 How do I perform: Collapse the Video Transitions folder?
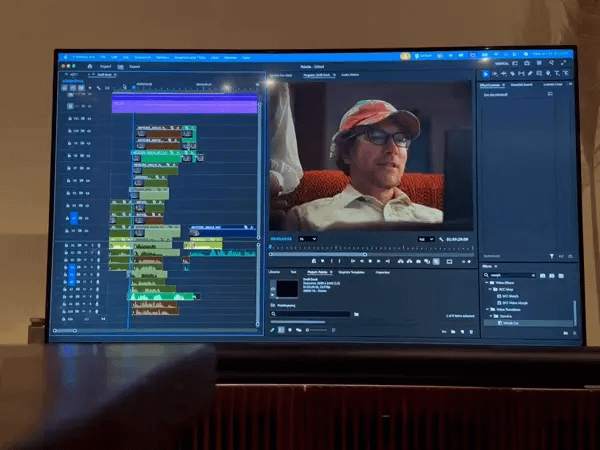pos(487,309)
